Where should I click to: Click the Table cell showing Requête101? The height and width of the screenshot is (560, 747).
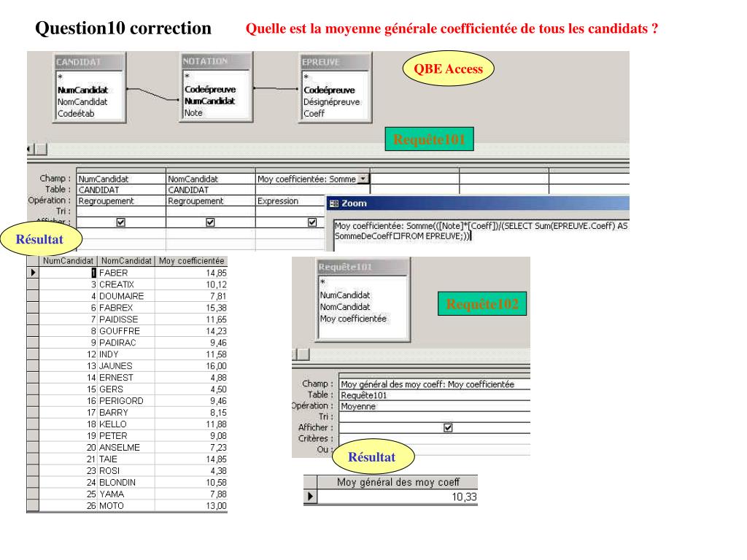(435, 395)
